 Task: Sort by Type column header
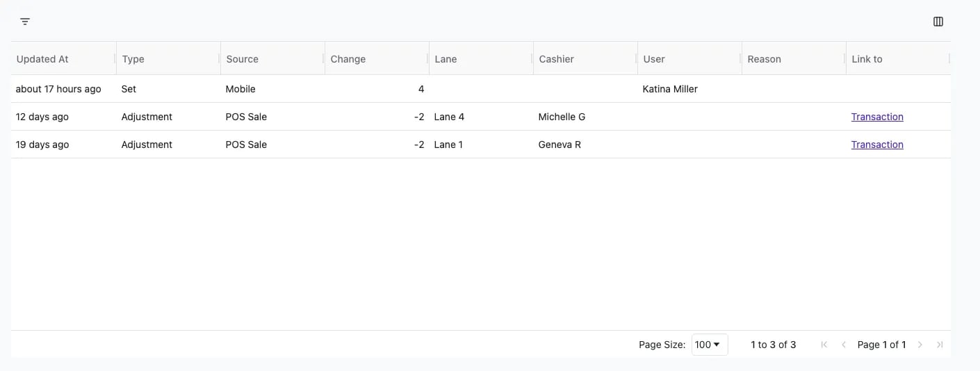[x=133, y=59]
